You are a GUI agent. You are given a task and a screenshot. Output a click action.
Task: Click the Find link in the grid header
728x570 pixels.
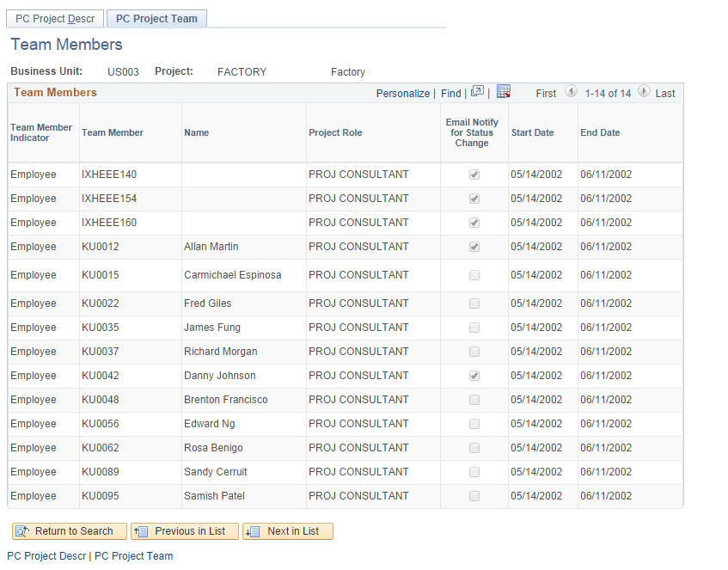450,93
